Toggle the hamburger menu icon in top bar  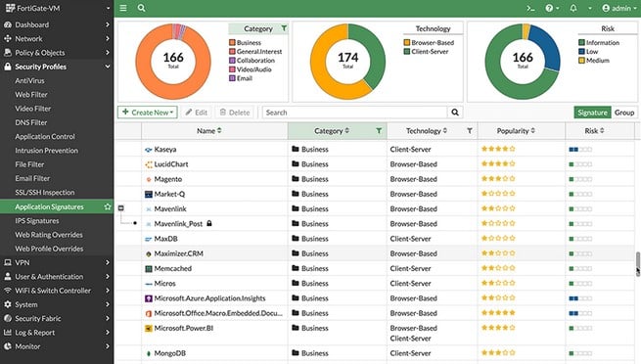coord(123,8)
